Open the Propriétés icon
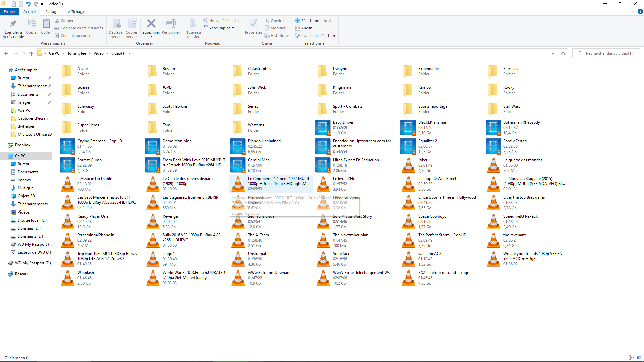 point(253,24)
